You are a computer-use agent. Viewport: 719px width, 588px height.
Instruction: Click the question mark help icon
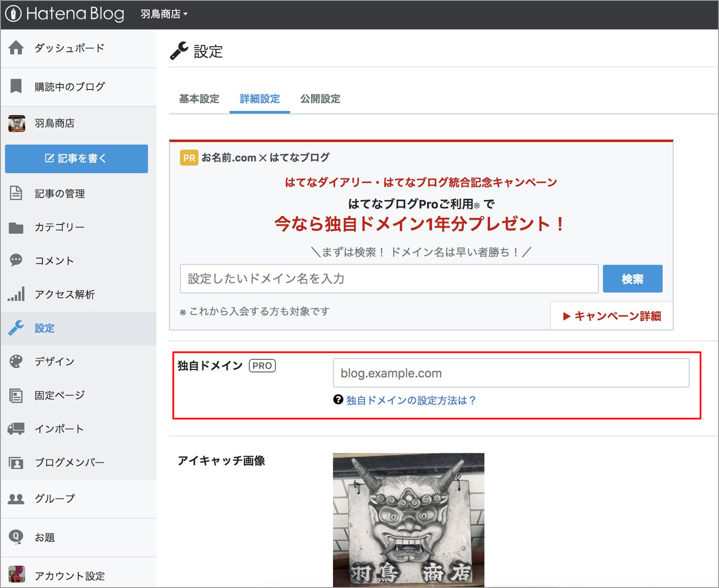coord(338,400)
